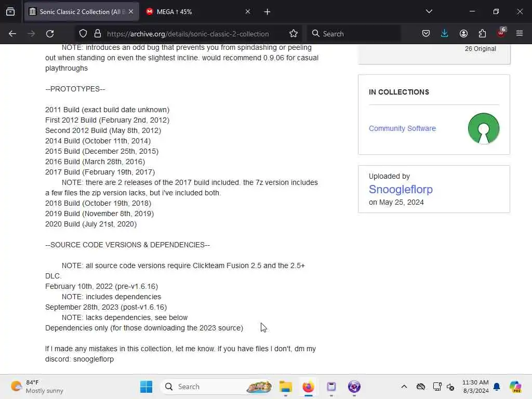Go forward one page
This screenshot has width=532, height=399.
(x=31, y=34)
